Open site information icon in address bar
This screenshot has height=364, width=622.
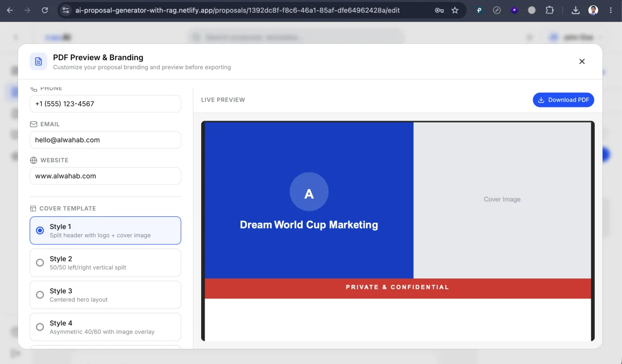tap(66, 10)
